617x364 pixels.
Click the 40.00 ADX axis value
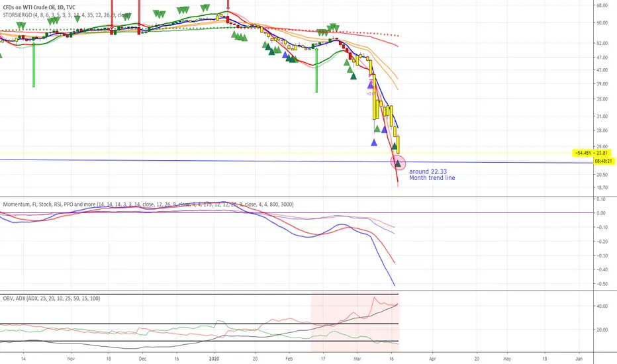click(602, 306)
